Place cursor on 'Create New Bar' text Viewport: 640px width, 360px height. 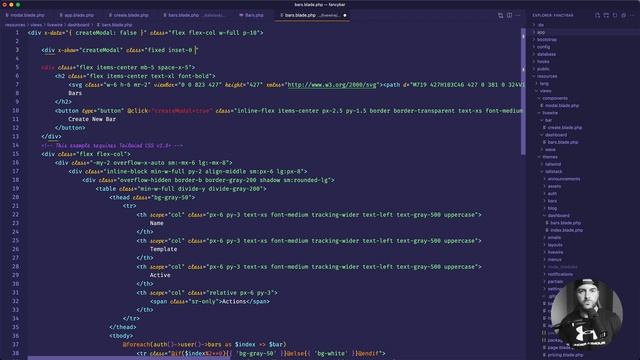[92, 119]
